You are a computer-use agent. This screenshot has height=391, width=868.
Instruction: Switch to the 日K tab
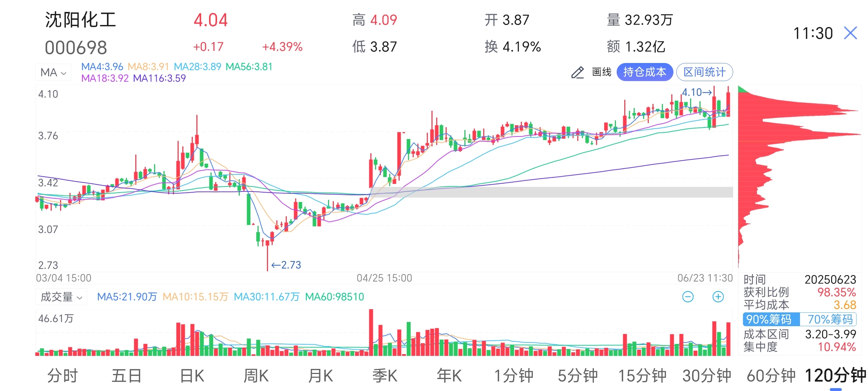pyautogui.click(x=192, y=376)
